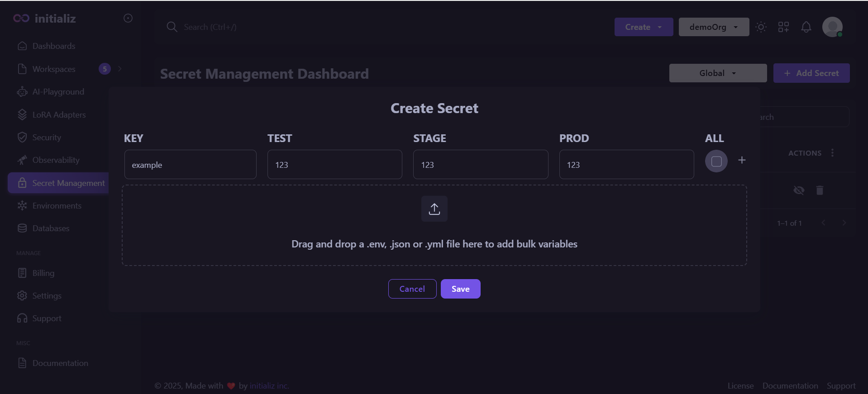Open the Global scope dropdown
The height and width of the screenshot is (394, 868).
[718, 73]
